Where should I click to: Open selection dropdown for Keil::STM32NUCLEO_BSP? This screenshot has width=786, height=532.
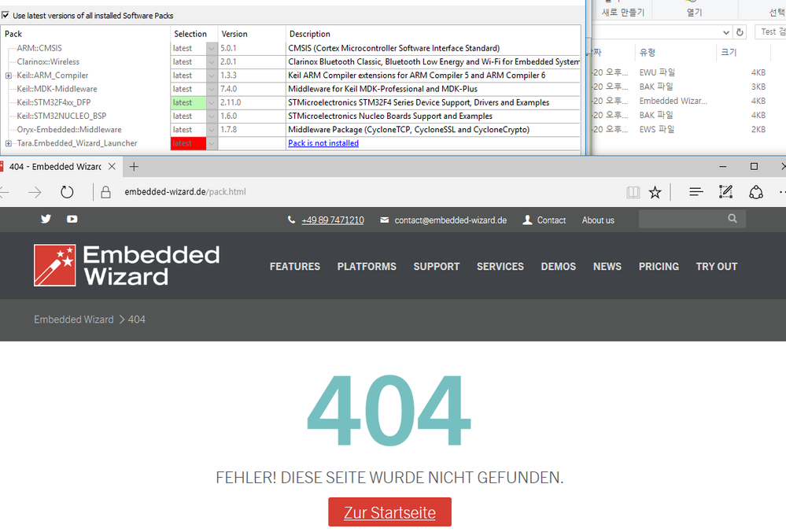212,116
